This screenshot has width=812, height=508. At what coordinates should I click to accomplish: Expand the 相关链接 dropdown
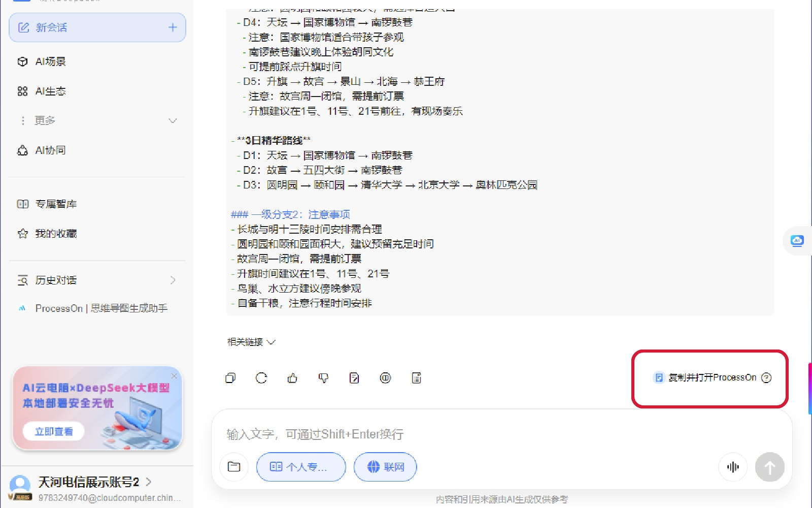[x=251, y=342]
